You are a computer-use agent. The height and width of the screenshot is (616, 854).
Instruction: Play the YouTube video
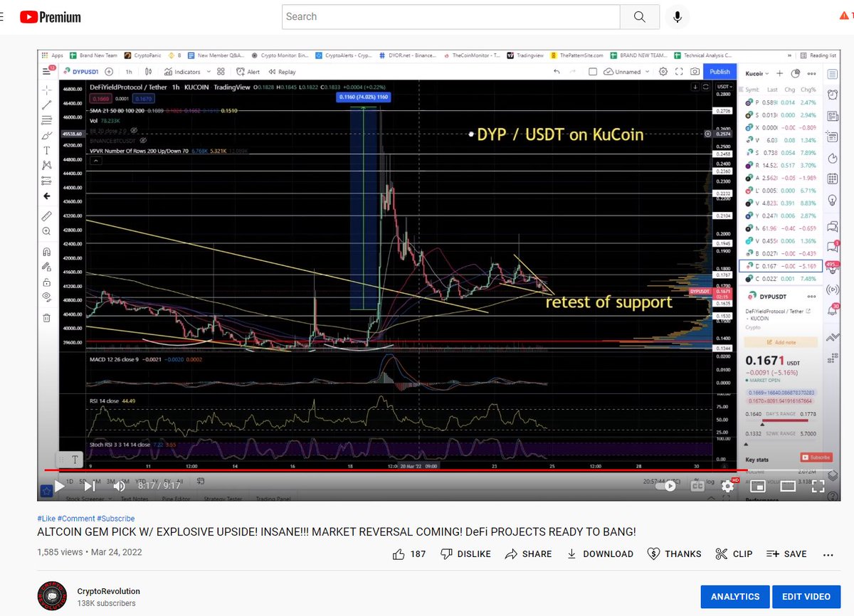click(60, 486)
